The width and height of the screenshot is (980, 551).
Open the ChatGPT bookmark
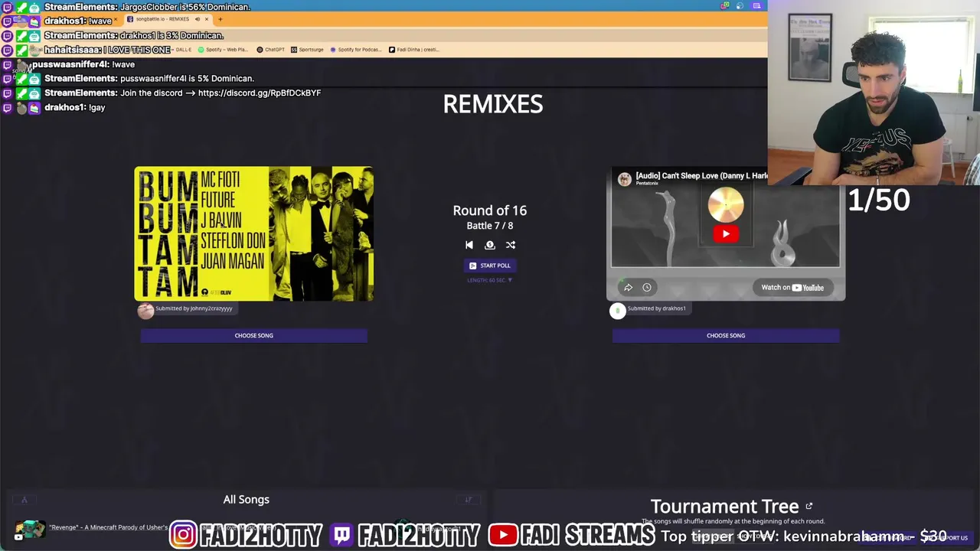[270, 50]
